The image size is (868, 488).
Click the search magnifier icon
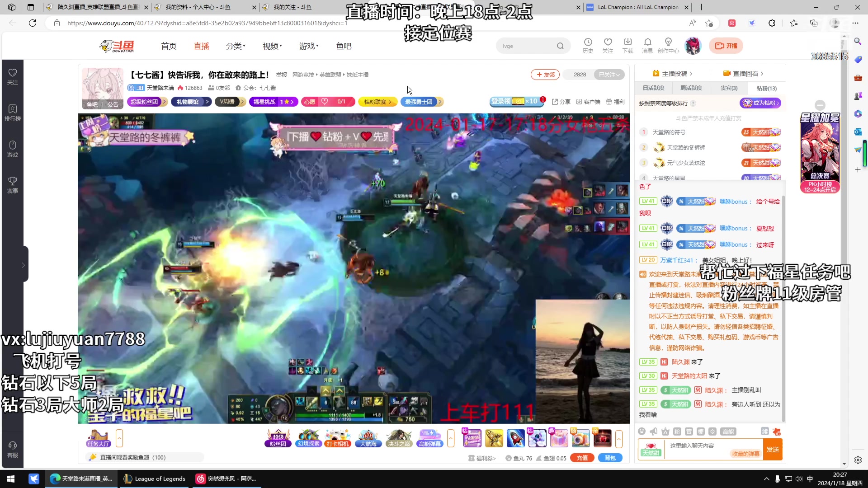(560, 46)
